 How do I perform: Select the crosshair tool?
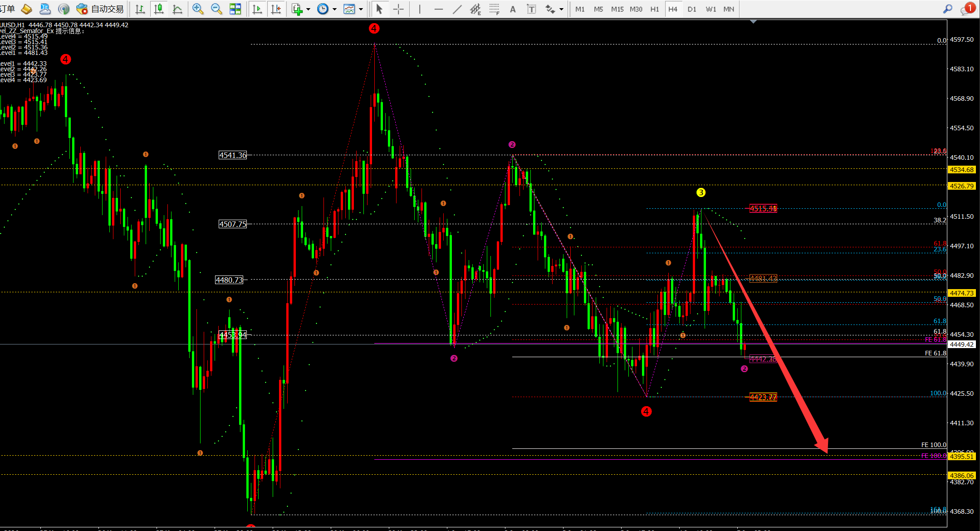(398, 9)
